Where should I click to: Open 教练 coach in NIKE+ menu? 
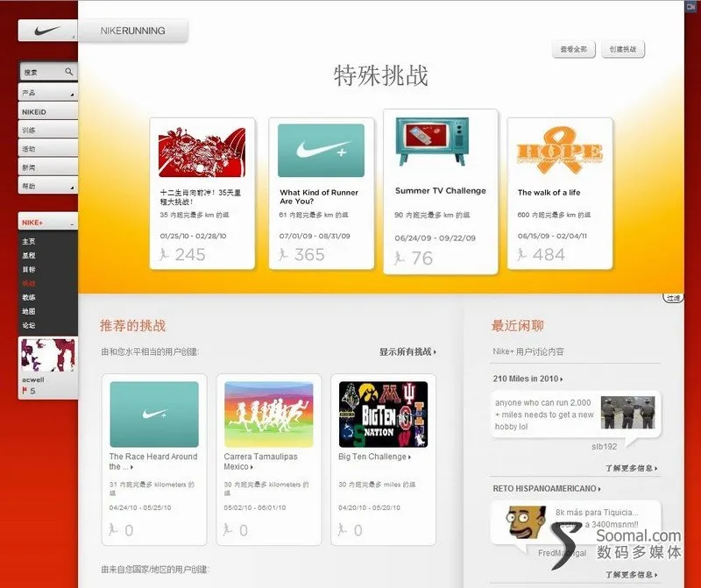[29, 297]
